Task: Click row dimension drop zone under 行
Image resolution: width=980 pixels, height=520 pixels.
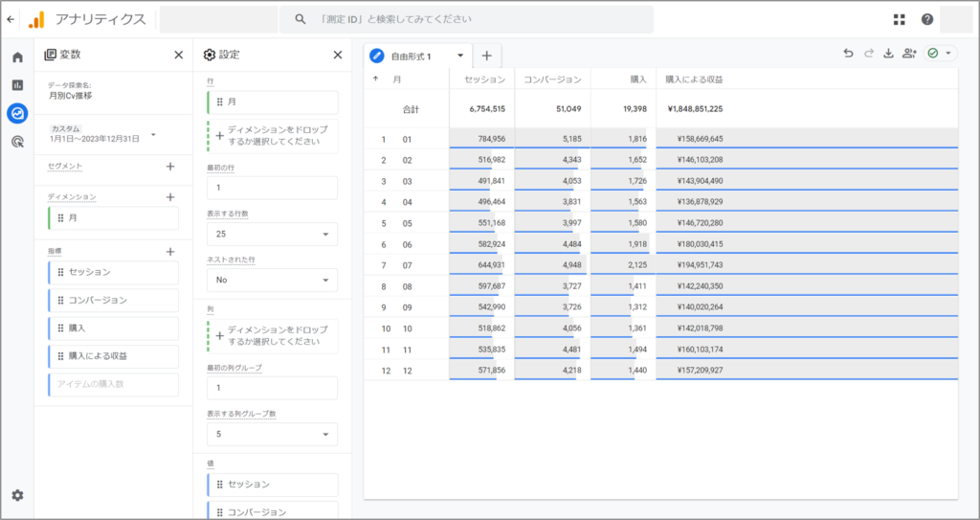Action: click(272, 136)
